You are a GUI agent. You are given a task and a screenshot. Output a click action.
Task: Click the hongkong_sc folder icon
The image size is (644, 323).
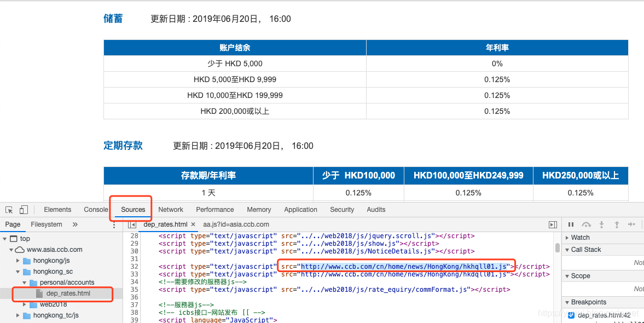(27, 272)
